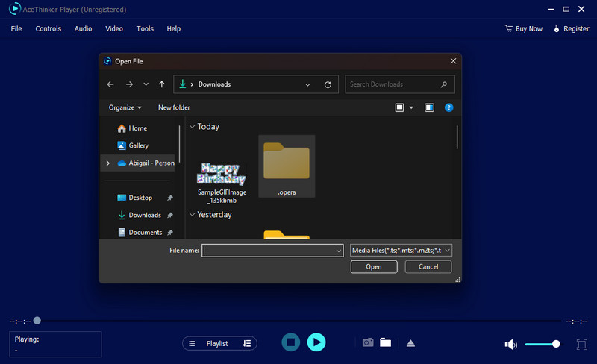
Task: Select Documents in navigation pane
Action: tap(146, 232)
